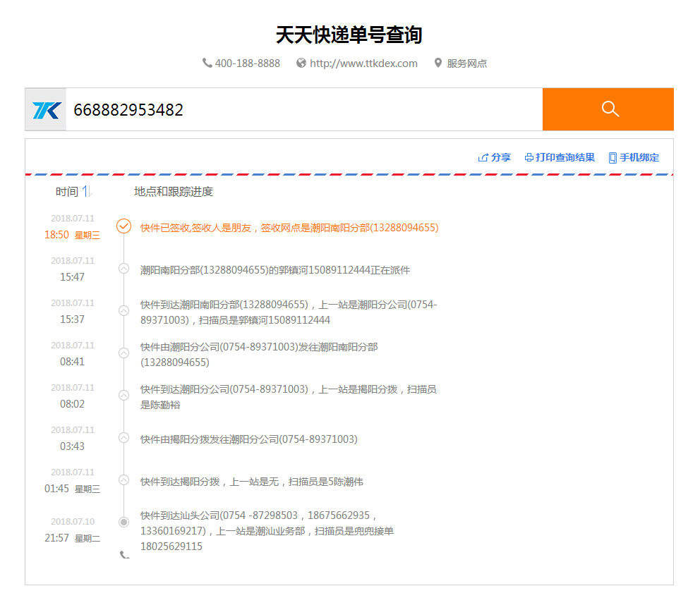Image resolution: width=700 pixels, height=598 pixels.
Task: Click the timeline marker for 01:45
Action: coord(123,480)
